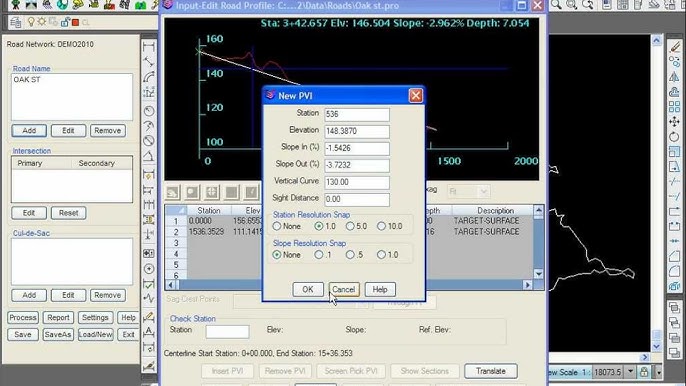Click the profile table scroll-up arrow
This screenshot has height=386, width=686.
[x=539, y=211]
